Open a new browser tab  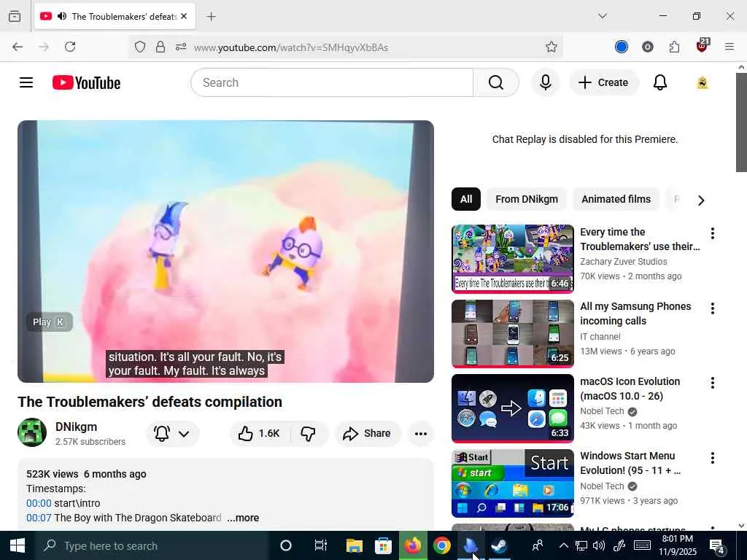(211, 17)
